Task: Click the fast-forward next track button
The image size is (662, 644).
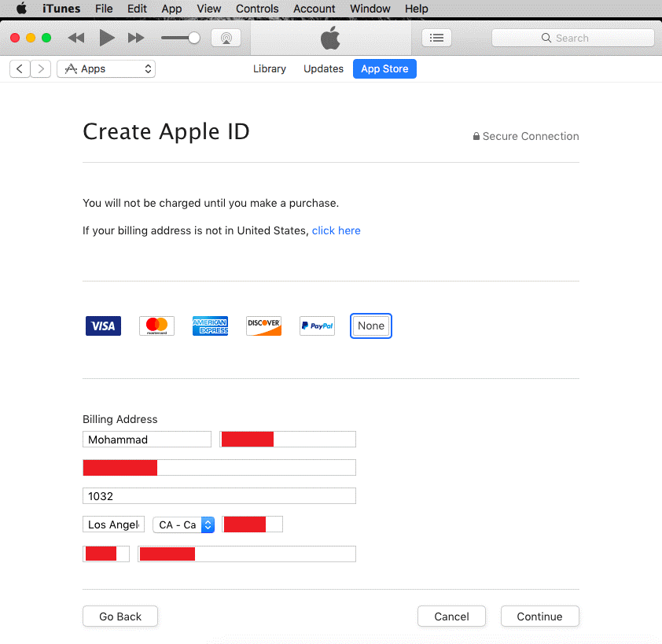Action: [136, 38]
